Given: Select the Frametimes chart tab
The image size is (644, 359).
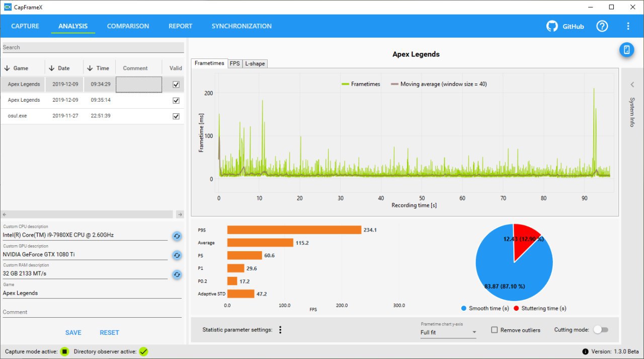Looking at the screenshot, I should [x=209, y=63].
